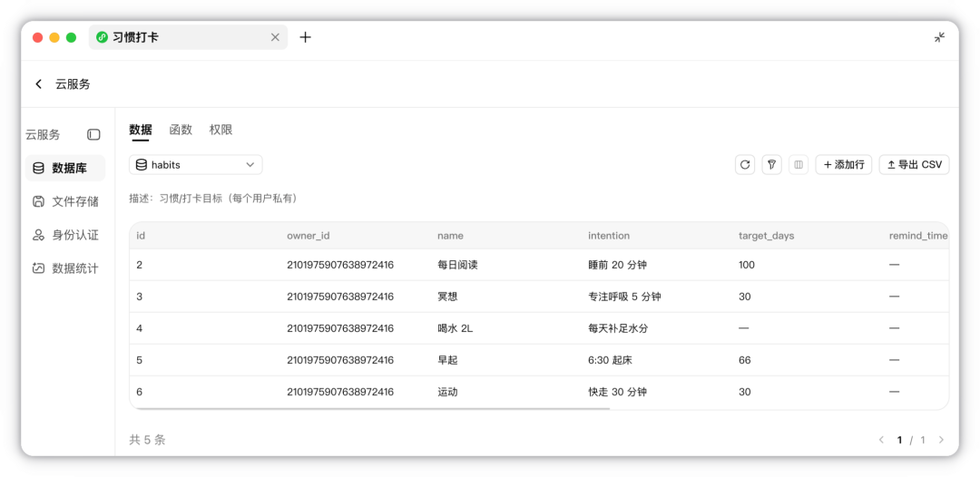
Task: Switch to the 权限 tab
Action: [221, 130]
